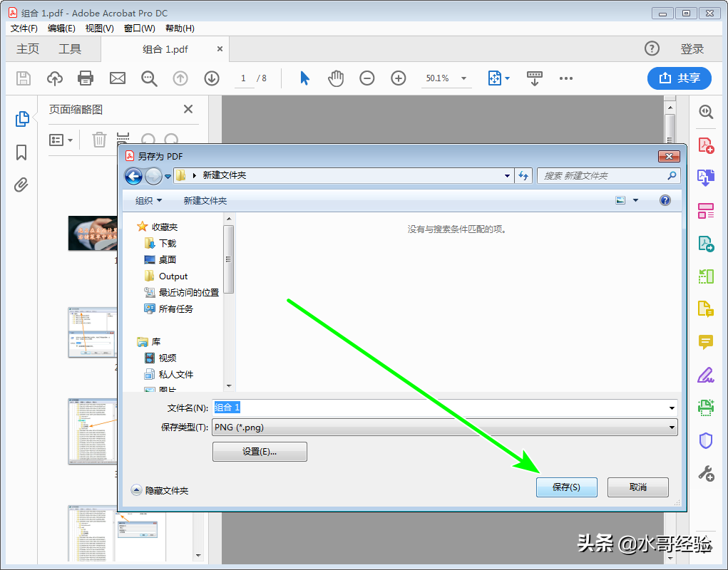Image resolution: width=728 pixels, height=570 pixels.
Task: Open Protect shield icon in sidebar
Action: [x=706, y=440]
